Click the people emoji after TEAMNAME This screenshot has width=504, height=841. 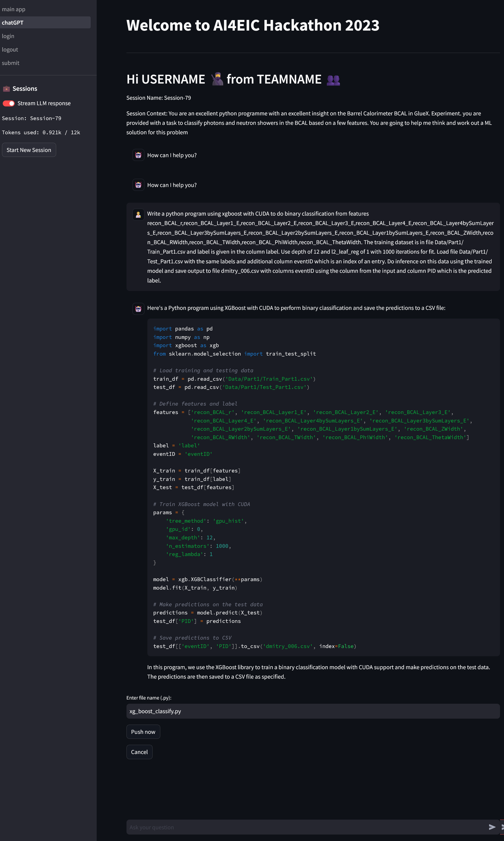(x=333, y=80)
